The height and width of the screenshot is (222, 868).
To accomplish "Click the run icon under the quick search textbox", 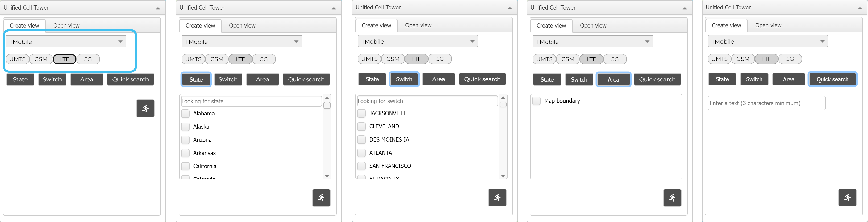I will 847,198.
